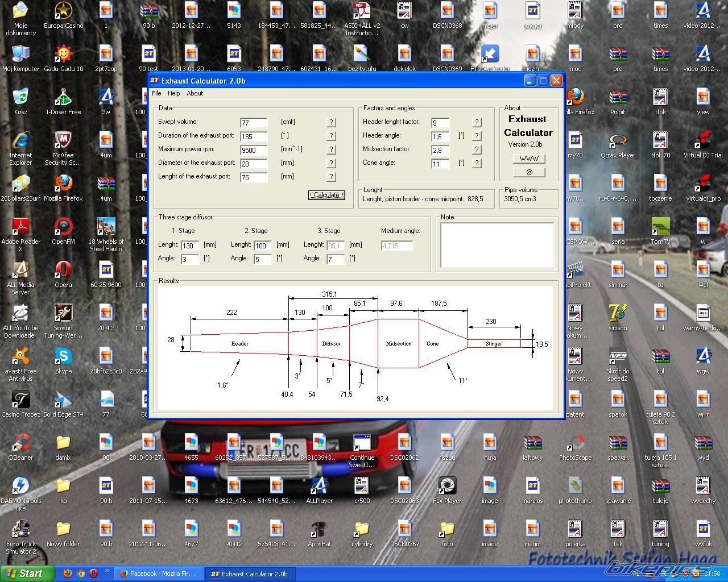The height and width of the screenshot is (582, 728).
Task: Open the McAfee Security Scan icon
Action: coord(63,140)
